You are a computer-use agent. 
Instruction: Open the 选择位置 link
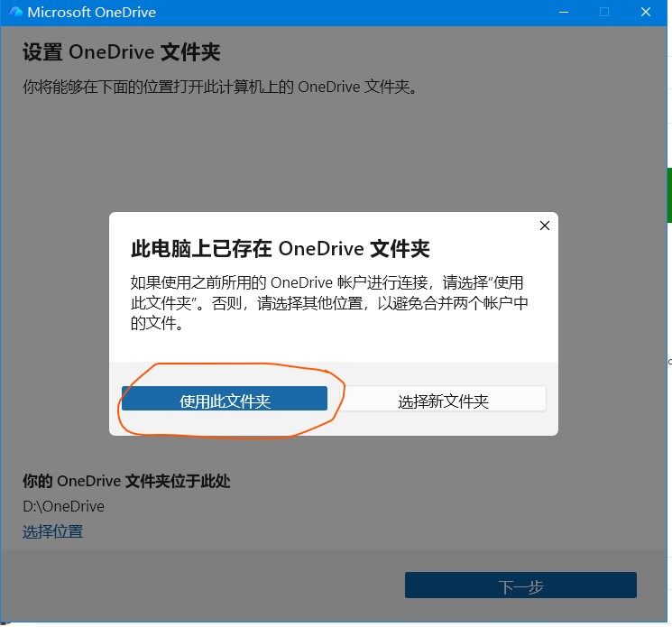tap(52, 531)
